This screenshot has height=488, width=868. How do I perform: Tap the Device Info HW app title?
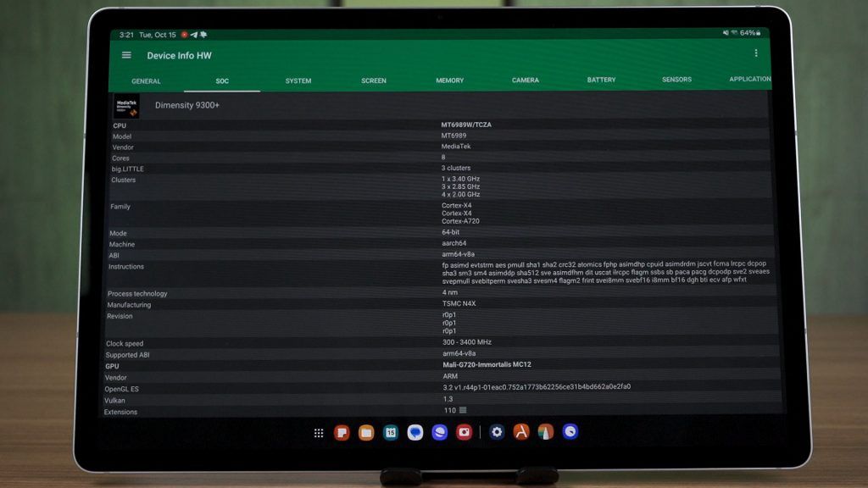180,55
